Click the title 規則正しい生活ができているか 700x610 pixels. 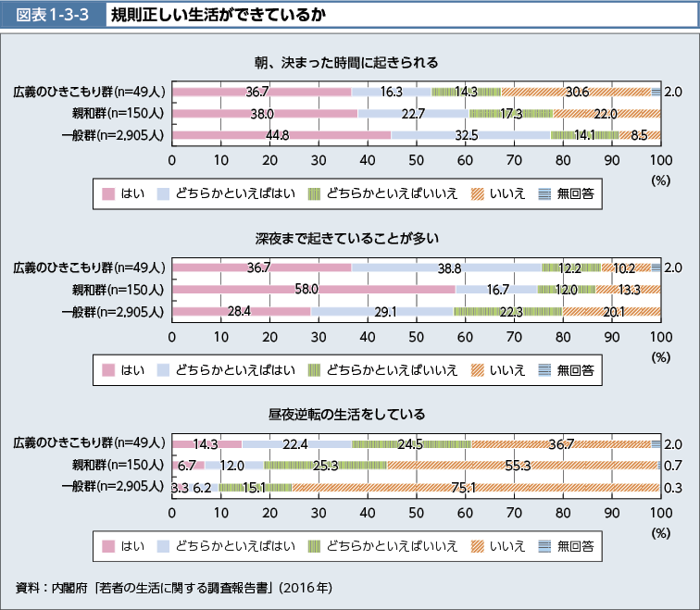tap(217, 16)
